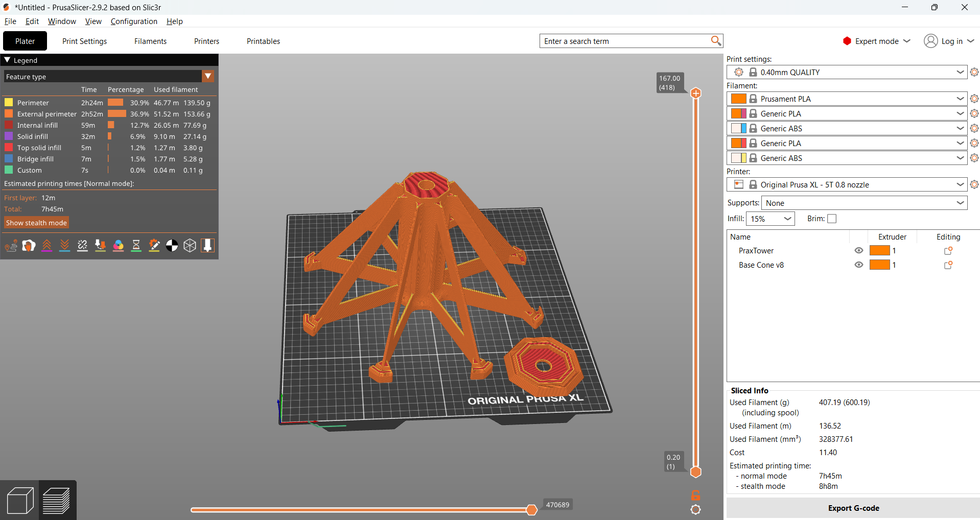Toggle Custom G-codes gear-pencil icon
The width and height of the screenshot is (980, 520).
pyautogui.click(x=154, y=246)
